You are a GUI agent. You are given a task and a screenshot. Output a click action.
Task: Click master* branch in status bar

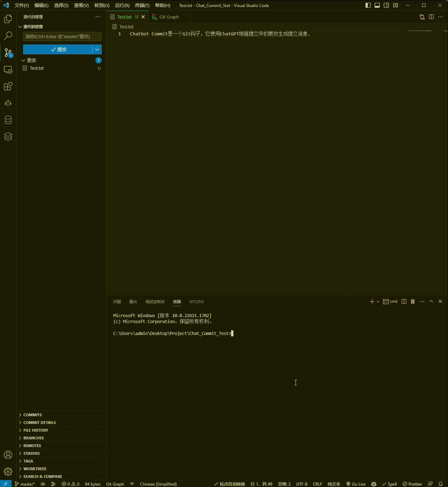point(25,484)
